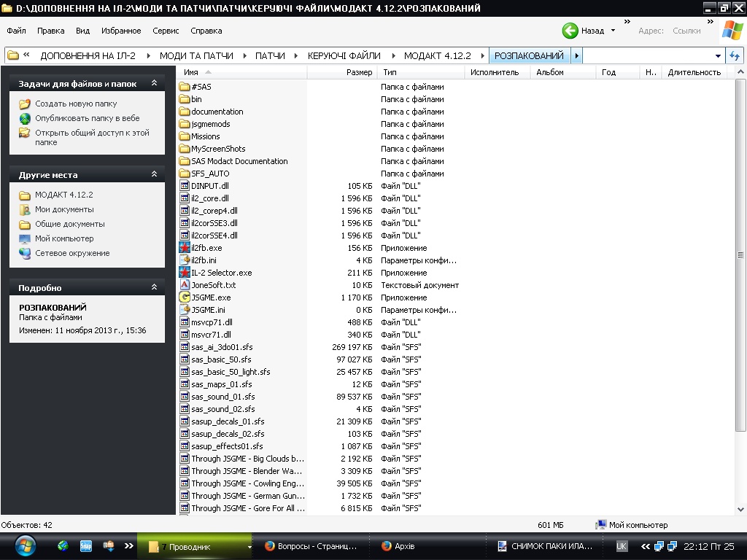Select Through JSGME - Gore For All file
Screen dimensions: 747x560
click(x=248, y=508)
